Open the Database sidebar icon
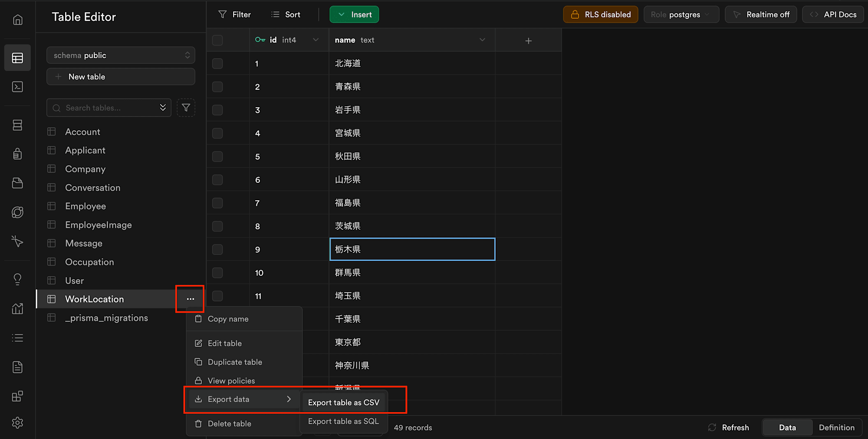 click(x=17, y=125)
